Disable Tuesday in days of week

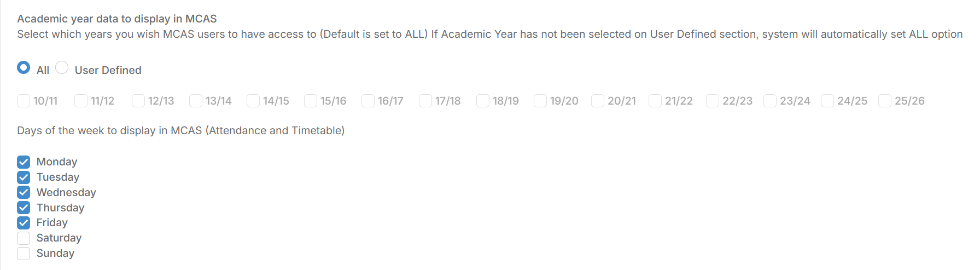24,177
